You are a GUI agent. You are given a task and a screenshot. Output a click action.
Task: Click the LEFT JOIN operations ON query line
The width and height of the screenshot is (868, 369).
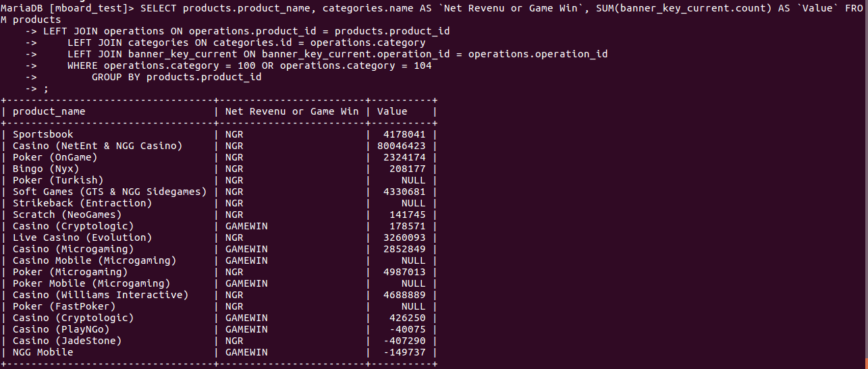246,32
